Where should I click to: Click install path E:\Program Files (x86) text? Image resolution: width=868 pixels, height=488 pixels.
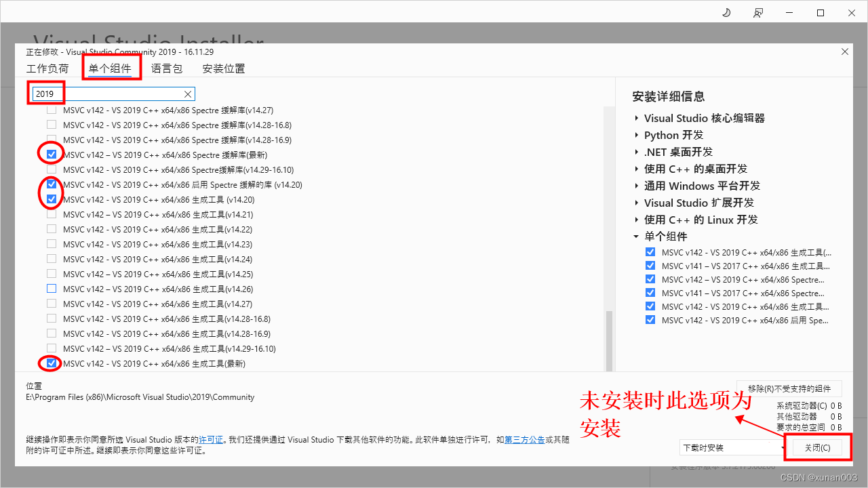140,397
